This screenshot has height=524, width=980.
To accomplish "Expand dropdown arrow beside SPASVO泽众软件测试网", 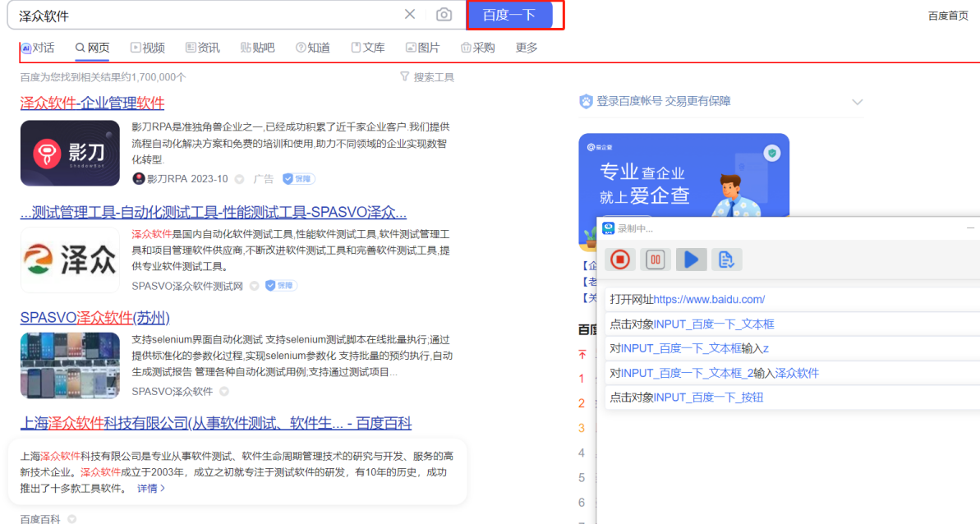I will click(x=255, y=286).
